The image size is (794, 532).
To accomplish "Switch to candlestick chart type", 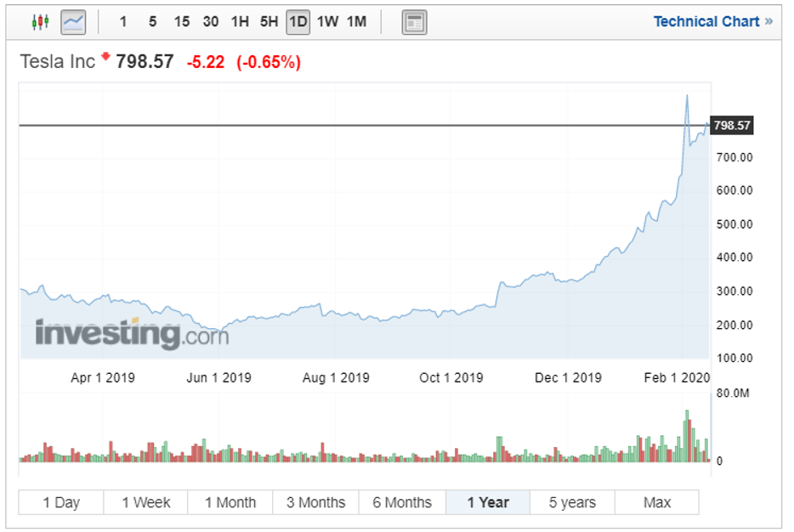I will [x=40, y=22].
